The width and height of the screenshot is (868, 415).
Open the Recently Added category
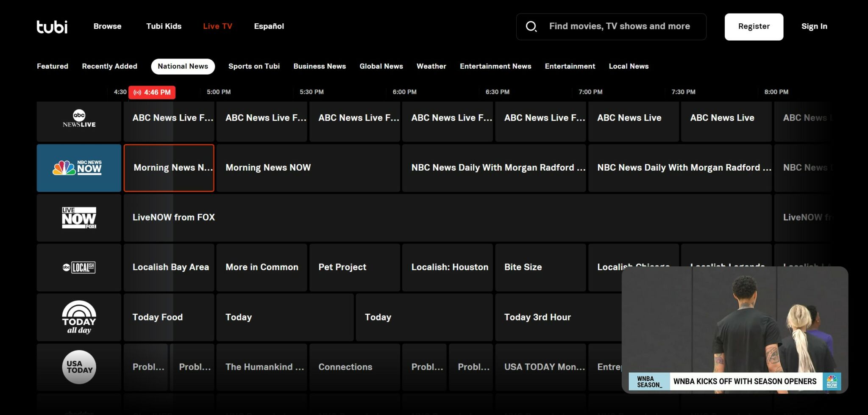(109, 66)
